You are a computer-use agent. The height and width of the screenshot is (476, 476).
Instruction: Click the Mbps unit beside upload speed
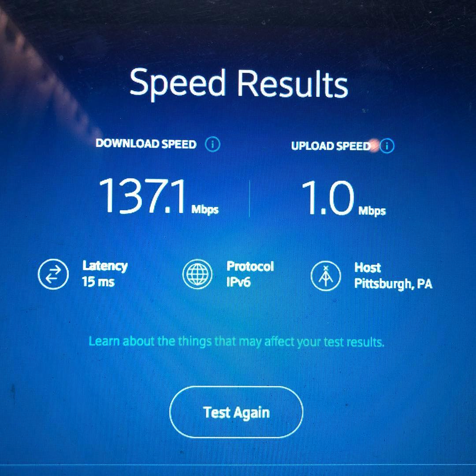[372, 211]
